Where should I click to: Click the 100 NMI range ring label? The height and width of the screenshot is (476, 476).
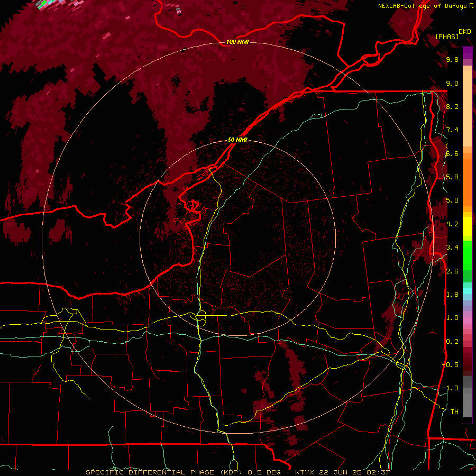237,42
